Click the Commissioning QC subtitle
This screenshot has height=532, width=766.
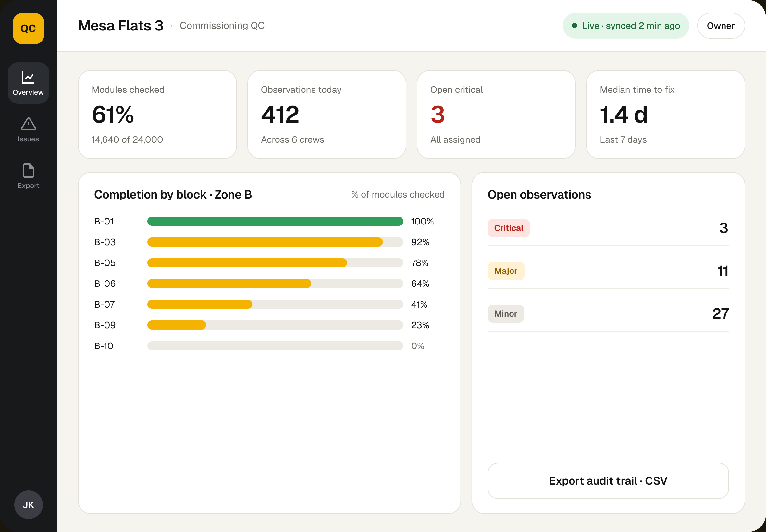pos(222,26)
